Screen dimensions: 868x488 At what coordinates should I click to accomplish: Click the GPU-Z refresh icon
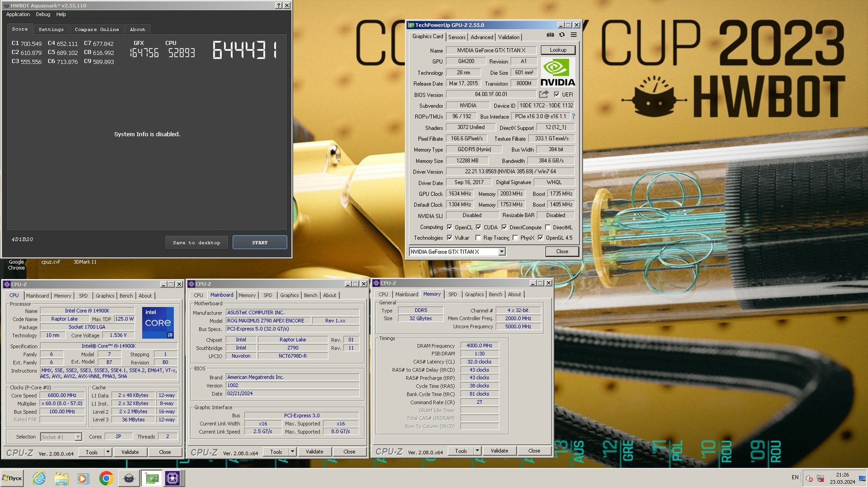point(562,35)
